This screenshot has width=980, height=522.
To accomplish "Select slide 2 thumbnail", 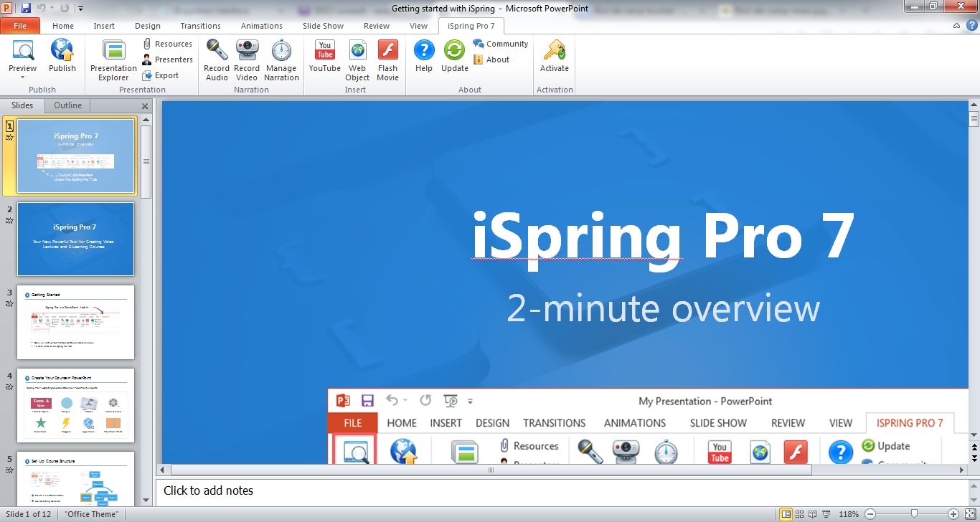I will tap(76, 239).
